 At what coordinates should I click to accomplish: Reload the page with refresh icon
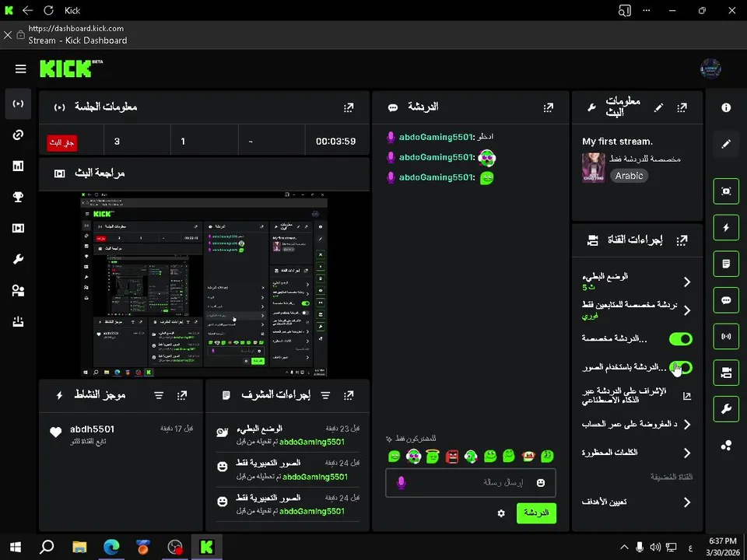[48, 10]
